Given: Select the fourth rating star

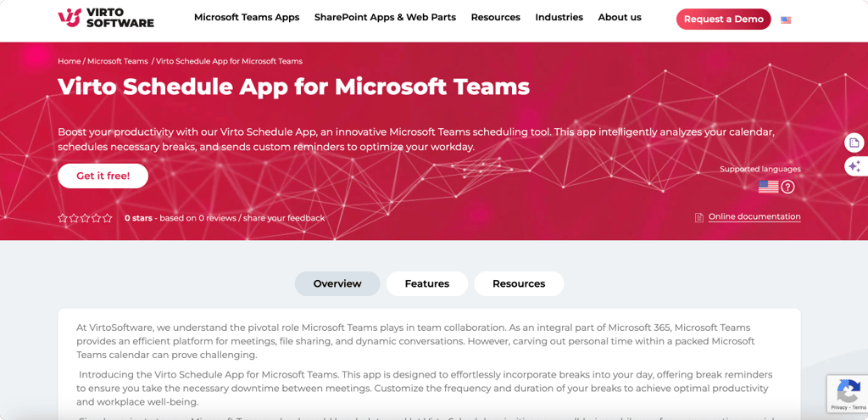Looking at the screenshot, I should click(x=96, y=218).
